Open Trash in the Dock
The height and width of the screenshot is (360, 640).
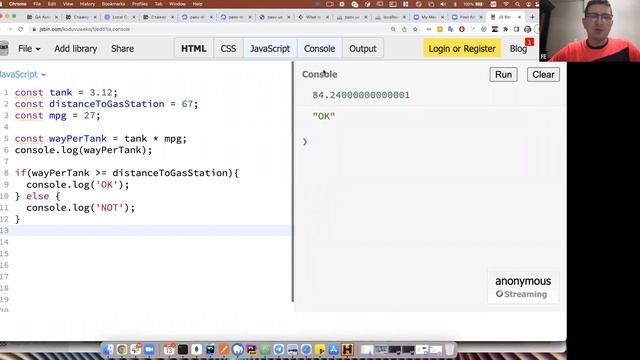point(449,349)
